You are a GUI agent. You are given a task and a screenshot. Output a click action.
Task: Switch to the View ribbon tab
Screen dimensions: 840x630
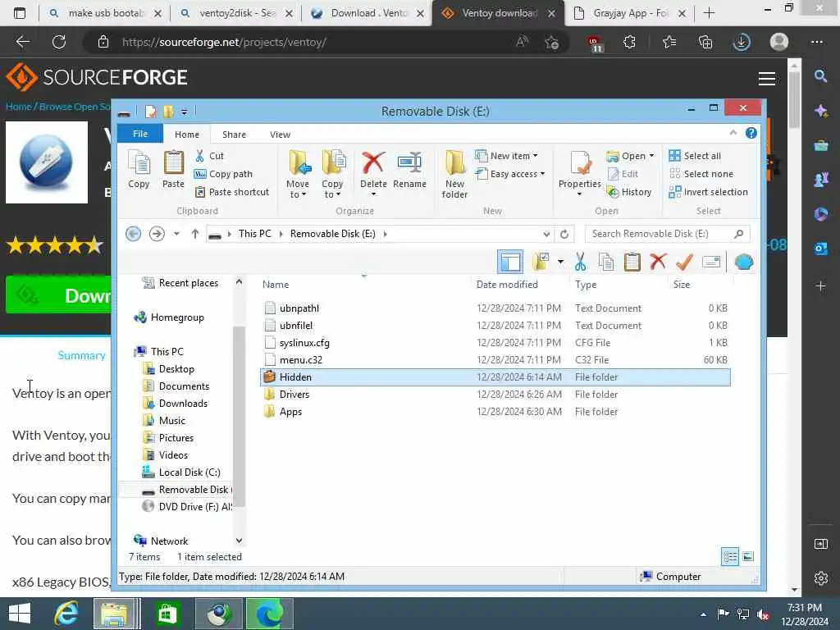tap(280, 135)
